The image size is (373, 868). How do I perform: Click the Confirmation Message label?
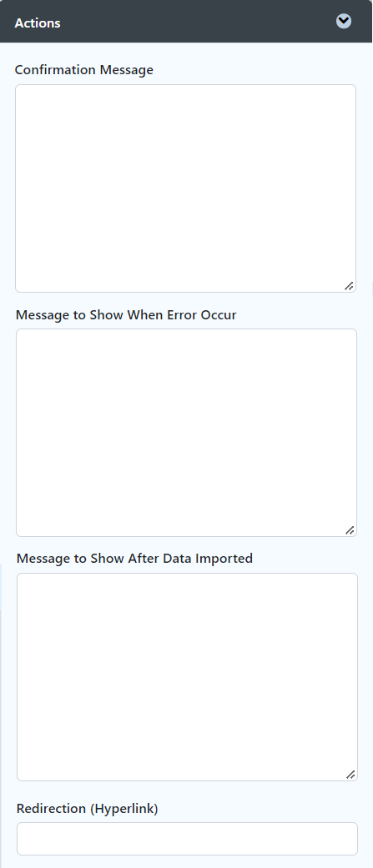pyautogui.click(x=84, y=70)
